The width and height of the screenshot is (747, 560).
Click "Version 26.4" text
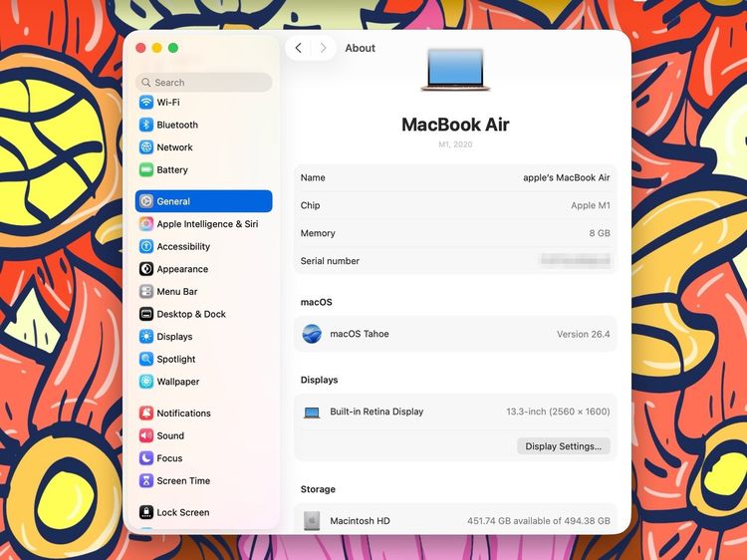click(584, 334)
